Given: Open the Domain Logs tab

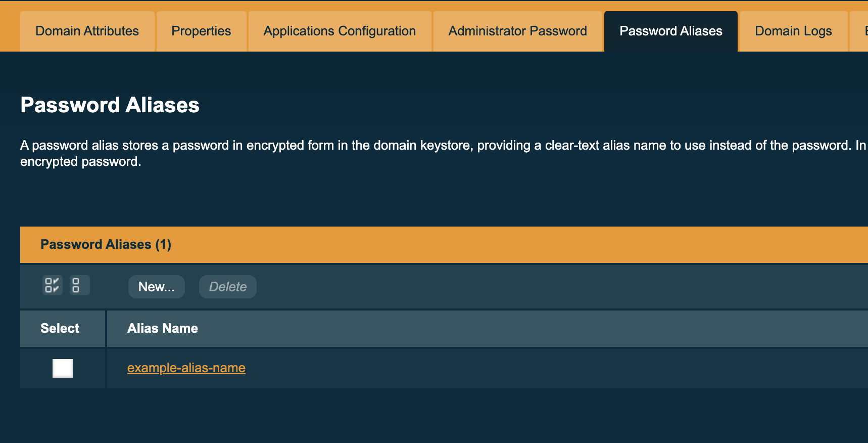Looking at the screenshot, I should tap(793, 31).
